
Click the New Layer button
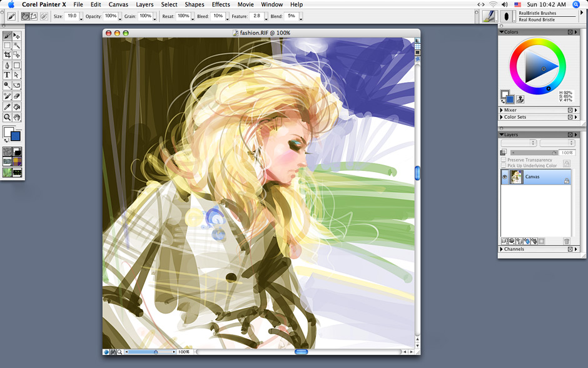point(519,241)
